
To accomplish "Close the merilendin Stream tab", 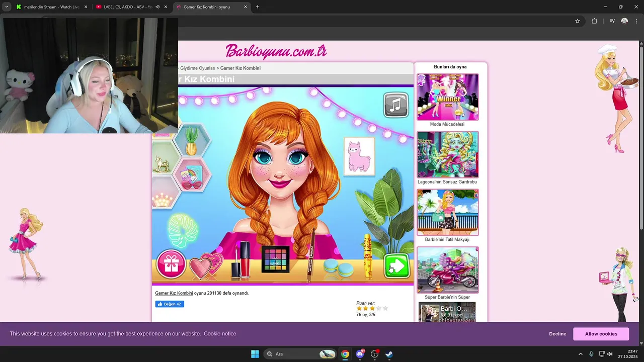I will tap(86, 7).
